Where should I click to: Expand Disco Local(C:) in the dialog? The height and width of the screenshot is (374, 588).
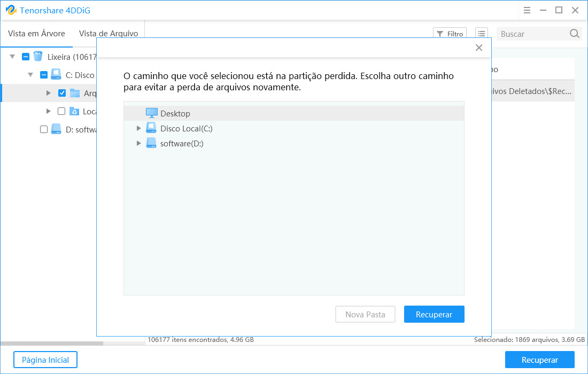tap(139, 128)
